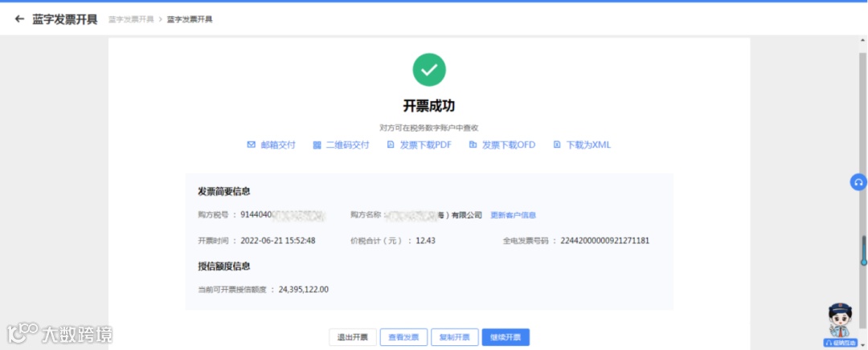The image size is (868, 350).
Task: Download the invoice via 发票下载PDF
Action: tap(425, 144)
